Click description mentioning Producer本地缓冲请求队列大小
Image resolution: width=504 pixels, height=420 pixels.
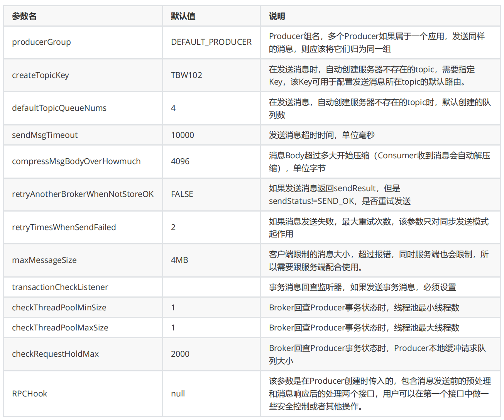377,354
